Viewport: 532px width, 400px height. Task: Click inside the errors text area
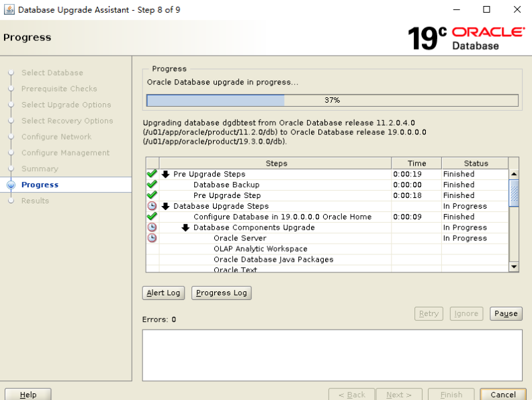332,355
